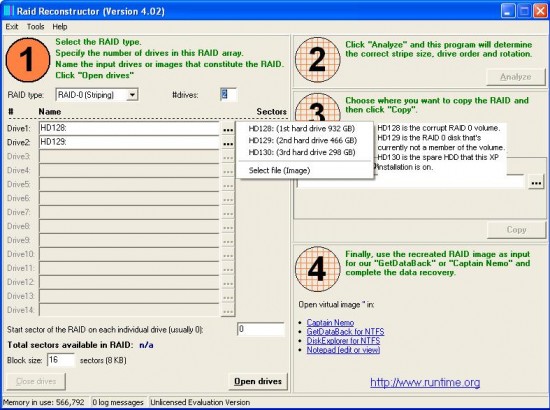Pick Select file (Image) from popup

279,170
